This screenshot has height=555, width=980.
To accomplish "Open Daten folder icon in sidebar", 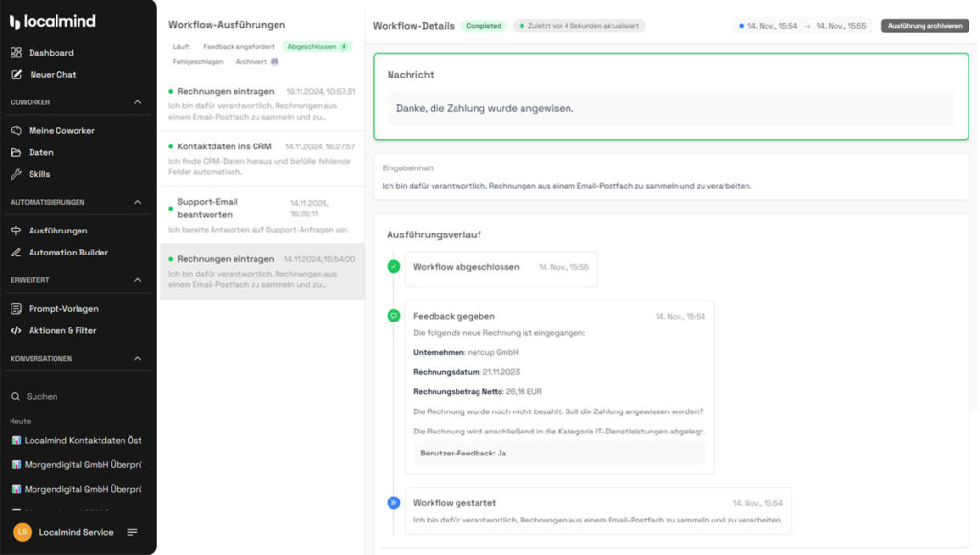I will 16,153.
